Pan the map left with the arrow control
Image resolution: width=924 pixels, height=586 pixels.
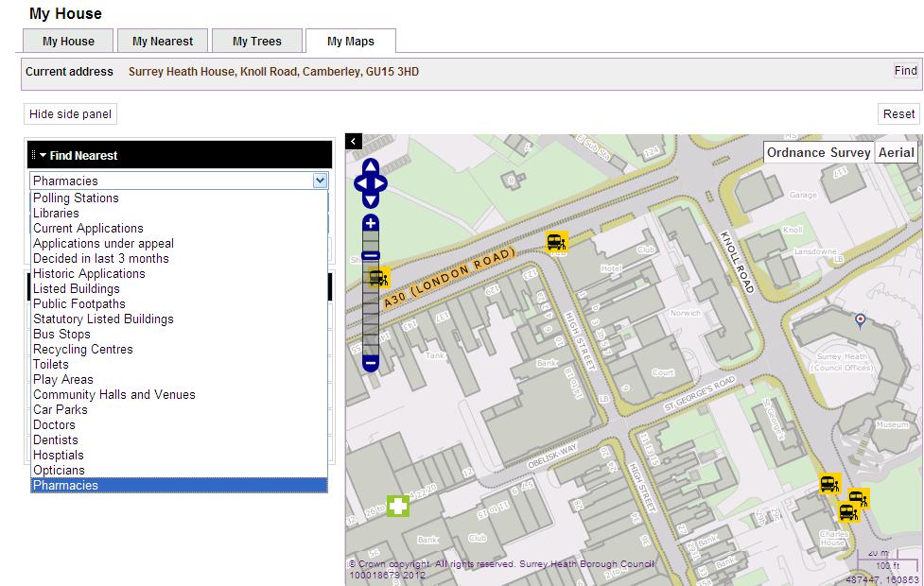point(359,183)
